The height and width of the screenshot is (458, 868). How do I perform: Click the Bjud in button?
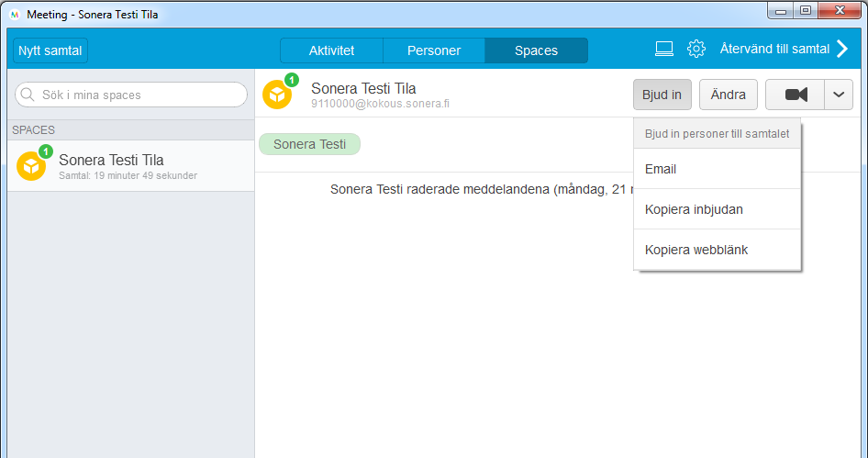pyautogui.click(x=662, y=95)
